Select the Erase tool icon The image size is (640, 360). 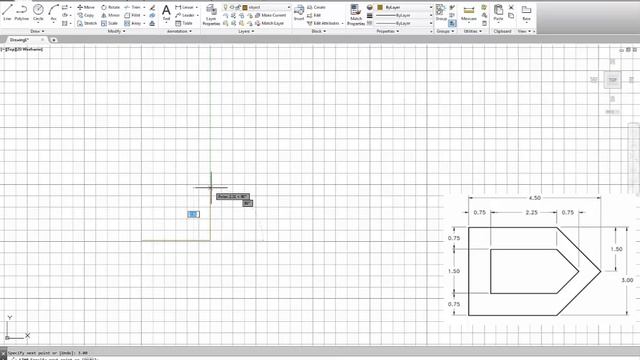(152, 7)
